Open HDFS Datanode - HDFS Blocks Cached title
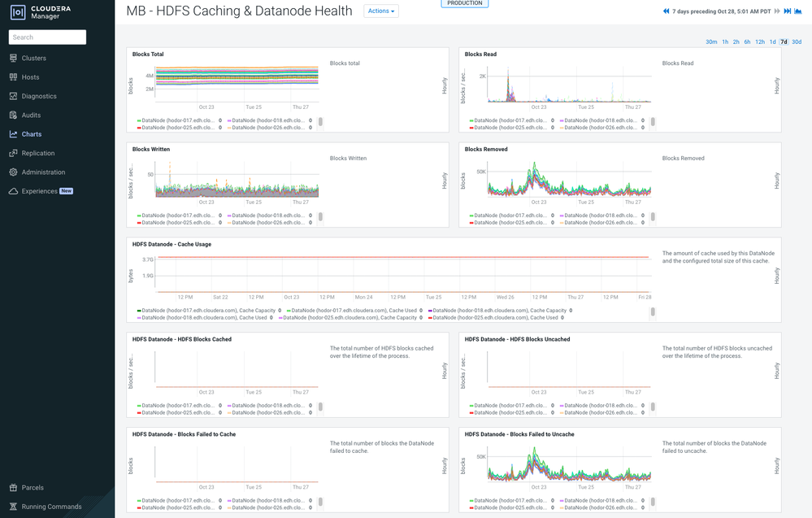 coord(182,339)
